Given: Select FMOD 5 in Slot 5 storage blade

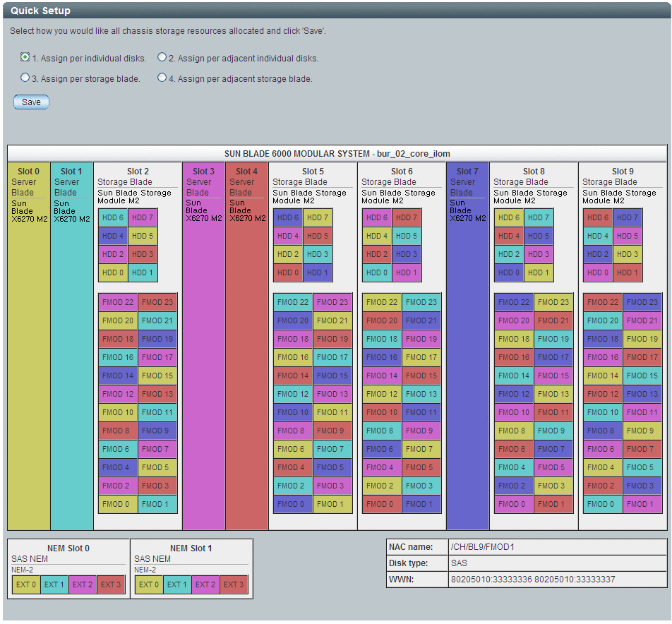Looking at the screenshot, I should (332, 467).
